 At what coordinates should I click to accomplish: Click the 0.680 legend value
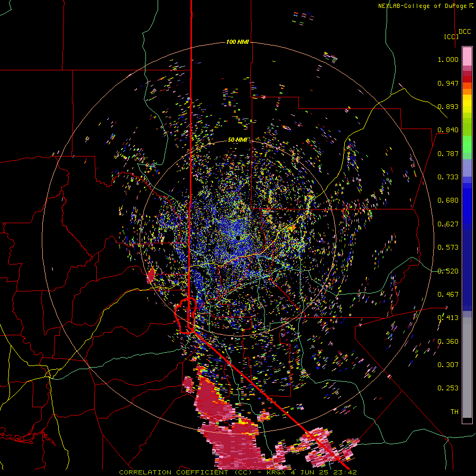(x=448, y=200)
